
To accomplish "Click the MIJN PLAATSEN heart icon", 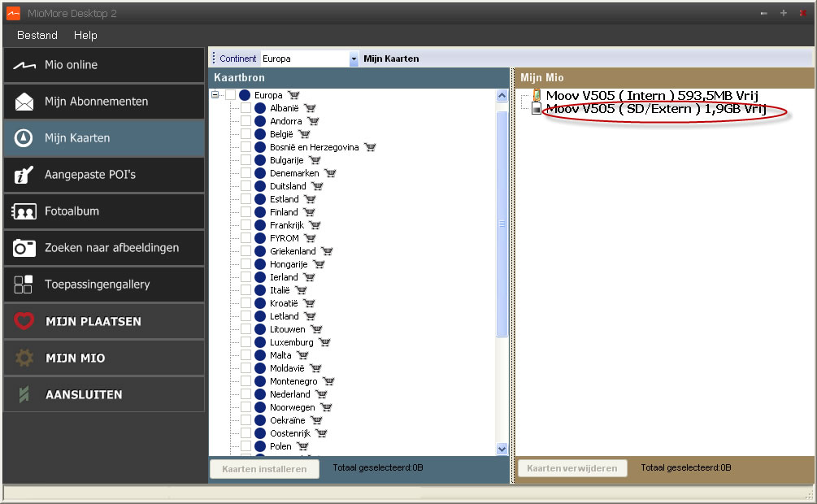I will tap(24, 321).
